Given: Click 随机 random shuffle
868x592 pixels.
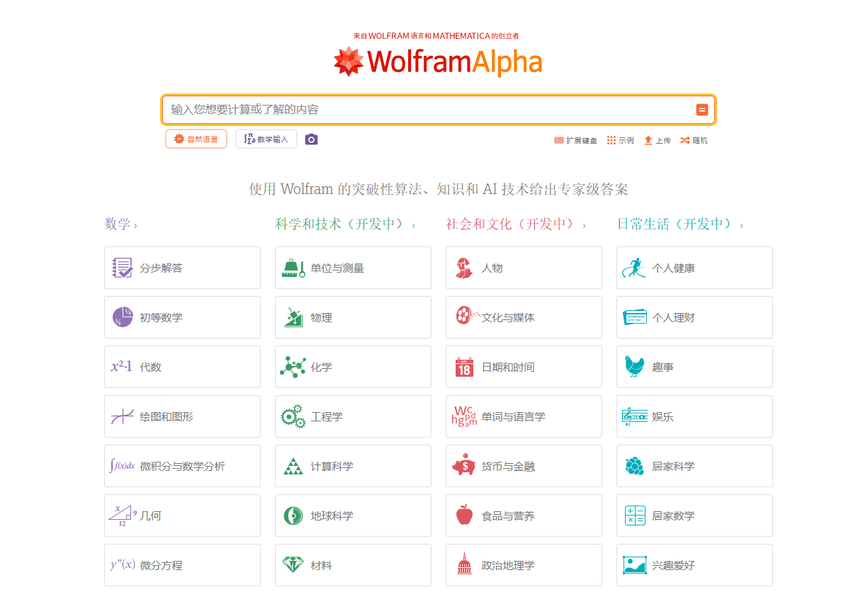Looking at the screenshot, I should pos(694,140).
